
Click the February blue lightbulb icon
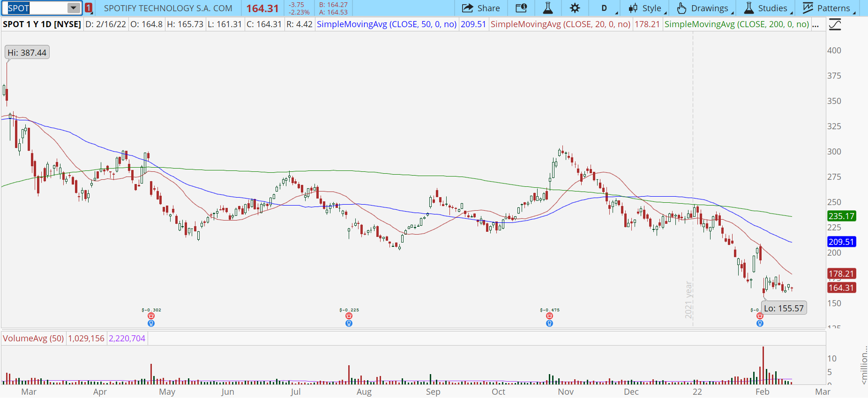(760, 323)
